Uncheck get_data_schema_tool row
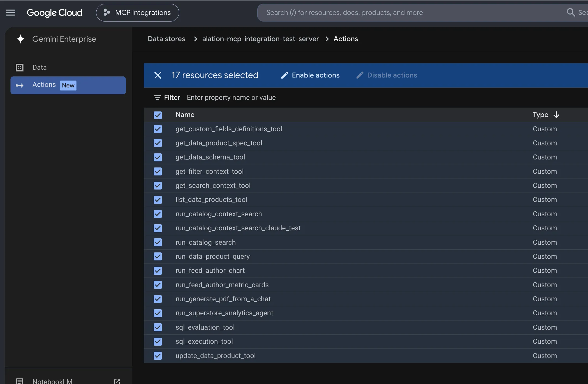 click(x=158, y=157)
